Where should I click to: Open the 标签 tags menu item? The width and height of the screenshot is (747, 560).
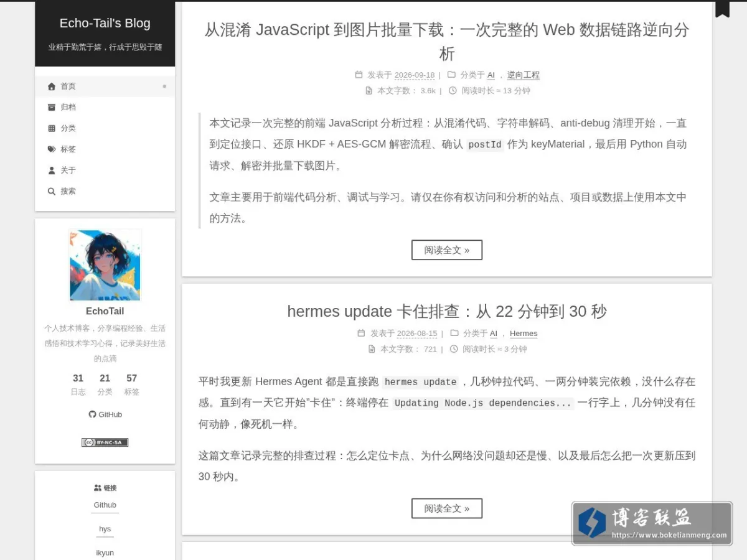105,149
